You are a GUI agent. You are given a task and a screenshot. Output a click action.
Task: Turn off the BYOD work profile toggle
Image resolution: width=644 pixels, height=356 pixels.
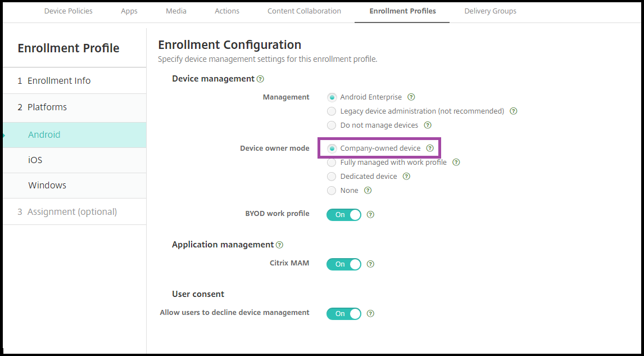344,214
